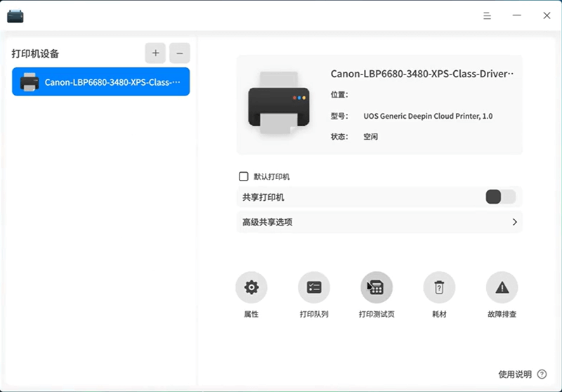Viewport: 562px width, 392px height.
Task: Open the 故障排查 troubleshooting warning icon
Action: 502,287
